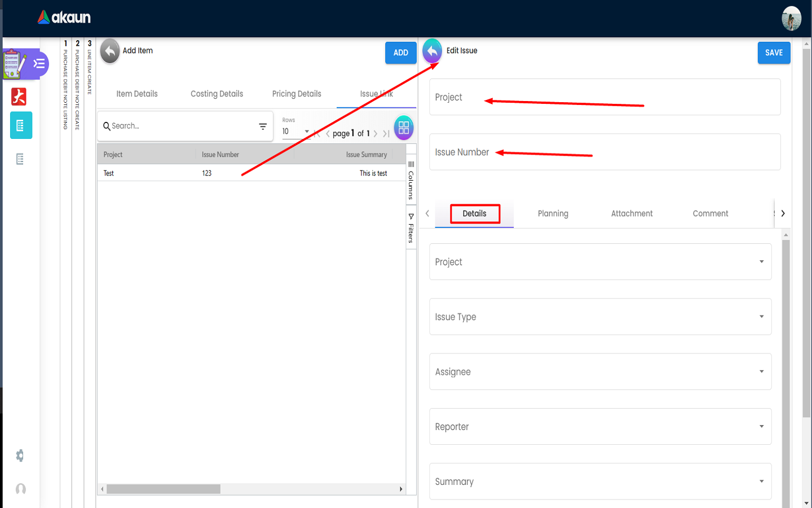812x508 pixels.
Task: Switch to grid view with purple tiles icon
Action: (403, 128)
